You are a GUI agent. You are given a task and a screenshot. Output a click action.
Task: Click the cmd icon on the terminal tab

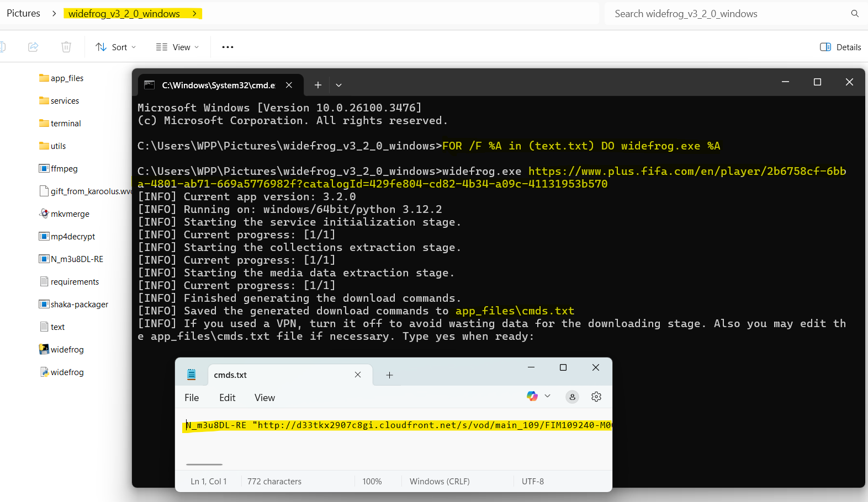[x=149, y=85]
